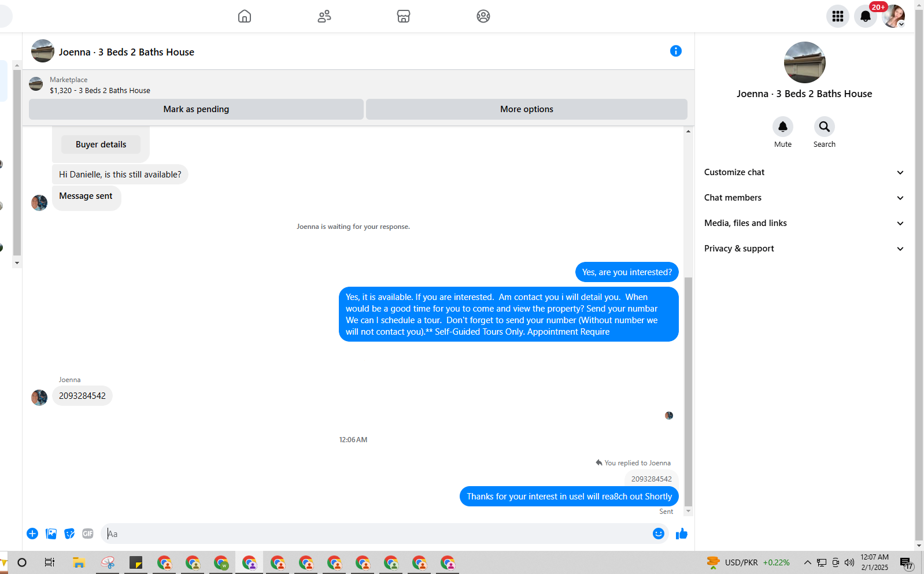Open File Explorer from the taskbar

click(79, 562)
